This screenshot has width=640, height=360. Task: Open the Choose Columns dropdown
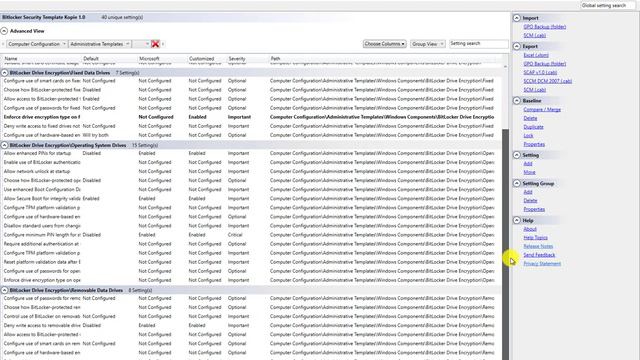coord(384,44)
